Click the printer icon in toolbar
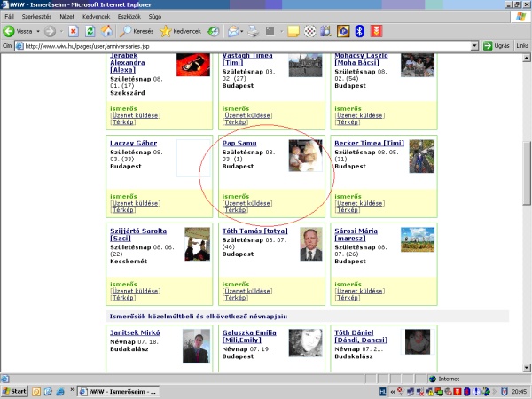Screen dimensions: 532x399 [254, 31]
